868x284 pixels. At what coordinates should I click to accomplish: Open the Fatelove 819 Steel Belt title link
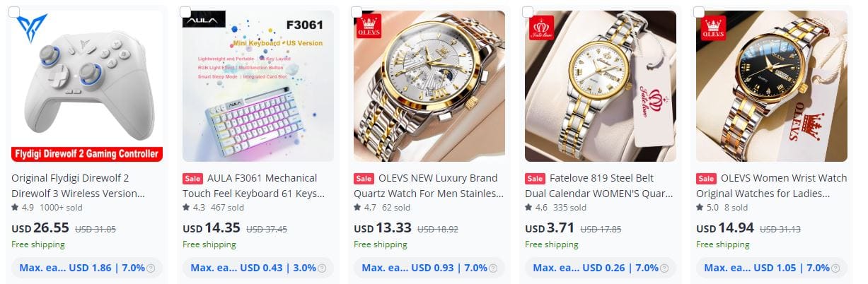click(x=598, y=186)
